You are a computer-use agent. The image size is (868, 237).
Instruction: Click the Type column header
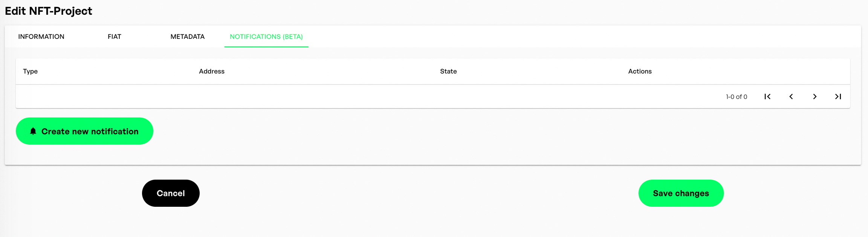point(30,71)
